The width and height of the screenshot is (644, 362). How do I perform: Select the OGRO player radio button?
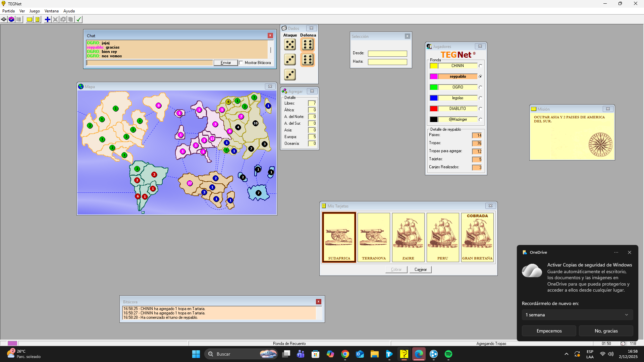click(480, 87)
